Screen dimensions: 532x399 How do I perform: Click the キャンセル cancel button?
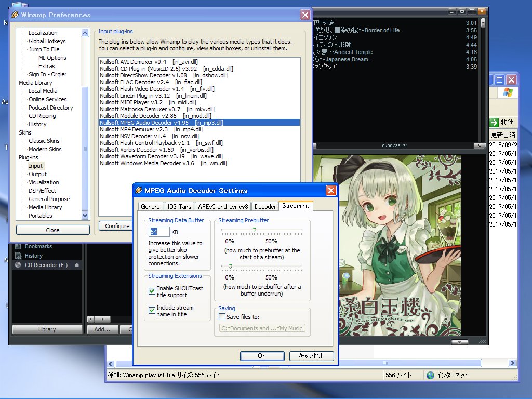point(311,355)
